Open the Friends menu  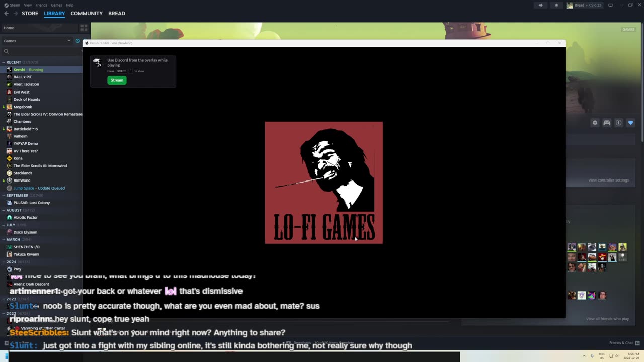click(41, 5)
